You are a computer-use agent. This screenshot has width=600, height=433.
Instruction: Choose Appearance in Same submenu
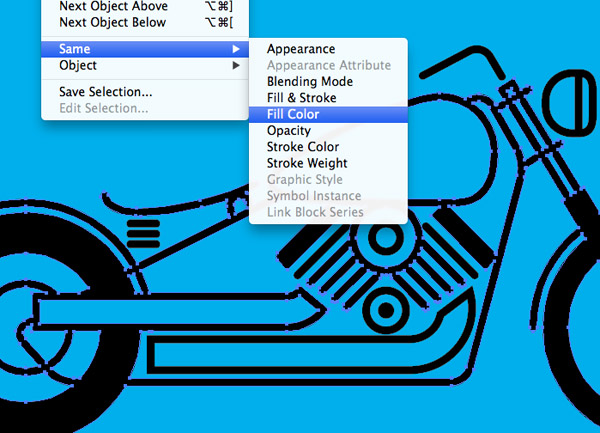click(328, 49)
